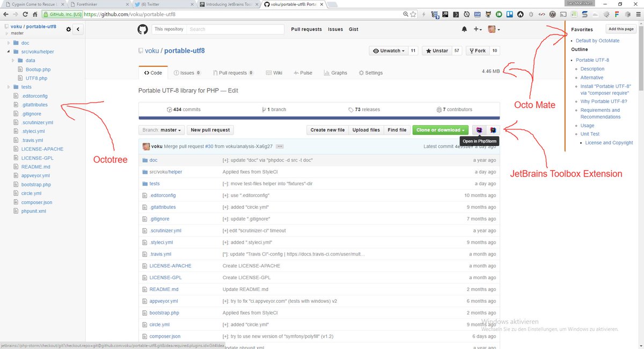Image resolution: width=644 pixels, height=349 pixels.
Task: Open composer.json in the Octotree sidebar
Action: (x=37, y=202)
